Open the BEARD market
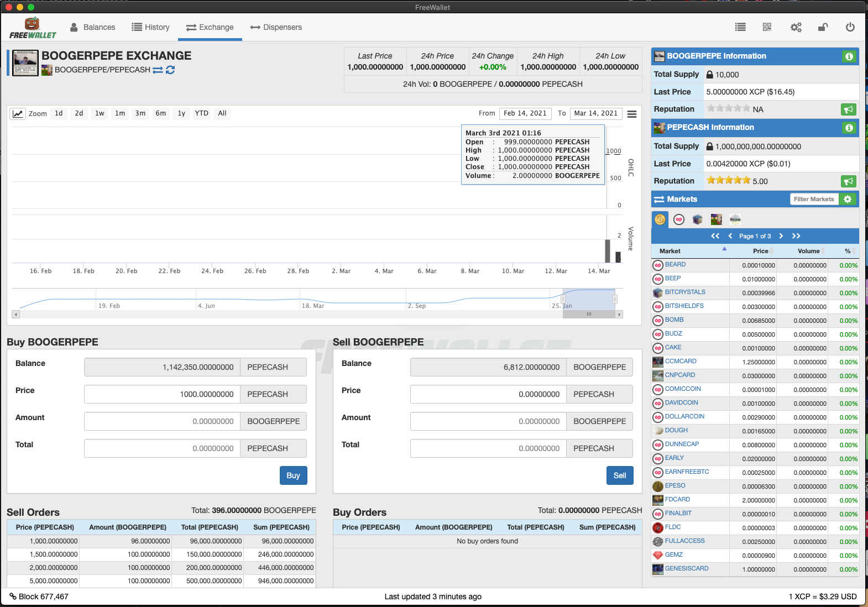Screen dimensions: 868x607 (x=675, y=264)
